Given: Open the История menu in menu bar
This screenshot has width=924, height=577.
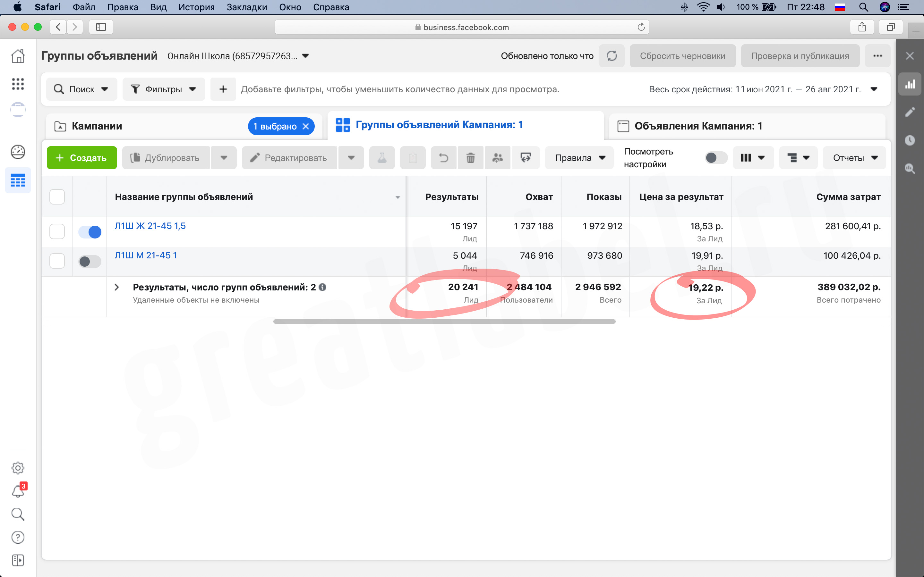Looking at the screenshot, I should pyautogui.click(x=196, y=7).
